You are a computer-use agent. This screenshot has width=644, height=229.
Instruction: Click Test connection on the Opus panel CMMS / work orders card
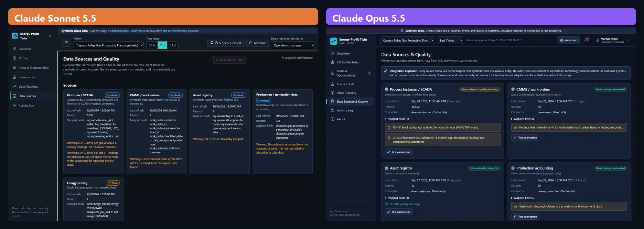click(x=525, y=138)
